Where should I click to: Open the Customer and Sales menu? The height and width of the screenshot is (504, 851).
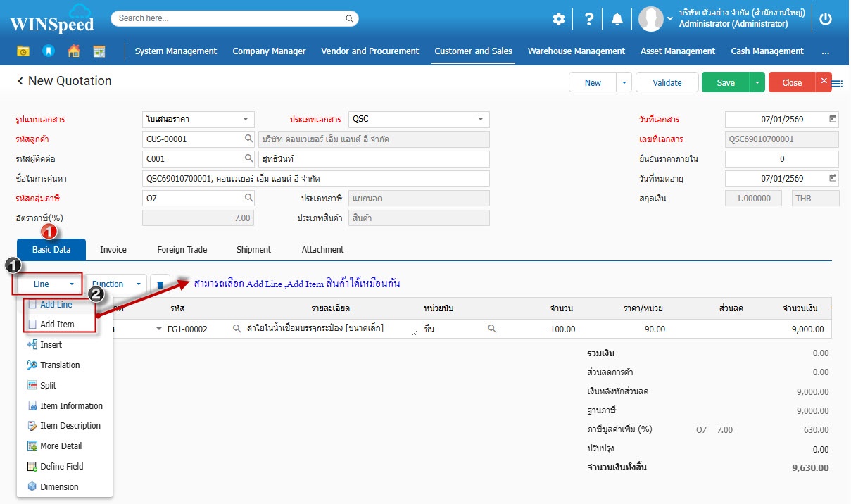point(473,51)
